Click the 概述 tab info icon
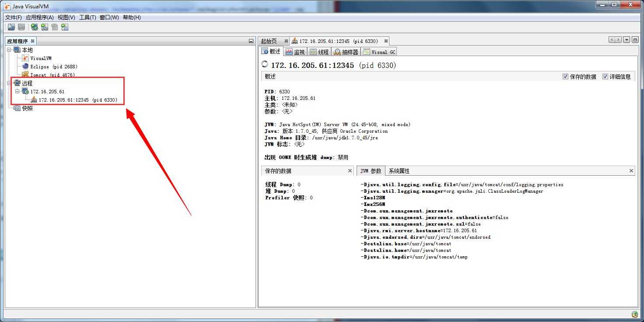 point(265,51)
